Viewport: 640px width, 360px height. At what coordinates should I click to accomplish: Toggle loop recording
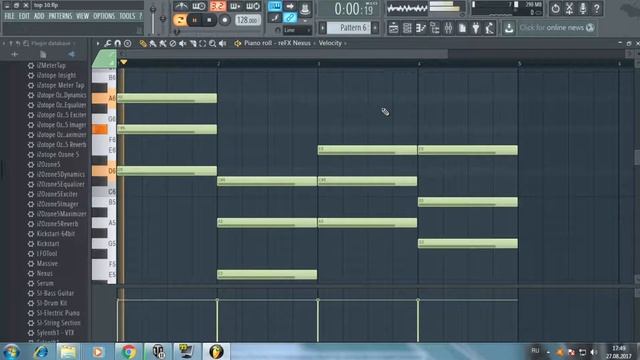[x=253, y=6]
